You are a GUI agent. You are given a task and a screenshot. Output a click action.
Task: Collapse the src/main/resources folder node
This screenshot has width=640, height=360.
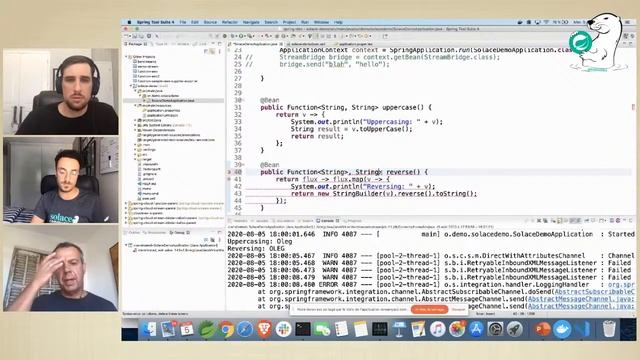click(x=136, y=106)
